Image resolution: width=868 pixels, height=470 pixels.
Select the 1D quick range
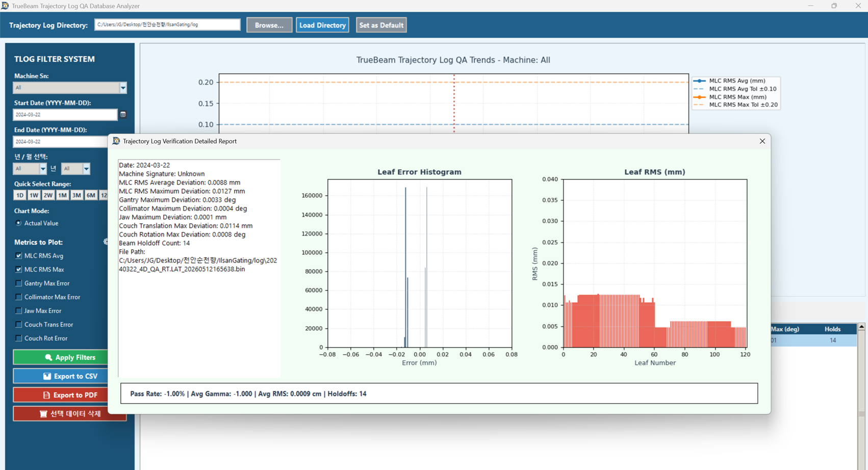[x=19, y=195]
